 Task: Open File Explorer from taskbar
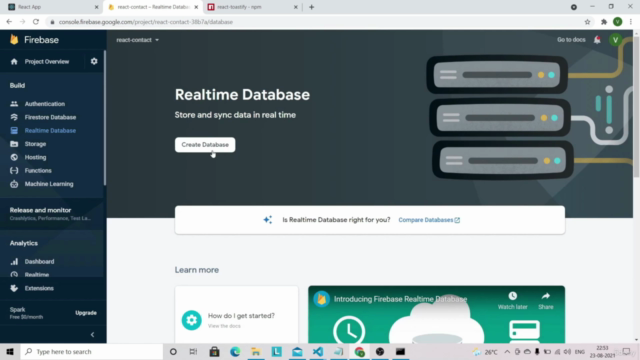[256, 351]
